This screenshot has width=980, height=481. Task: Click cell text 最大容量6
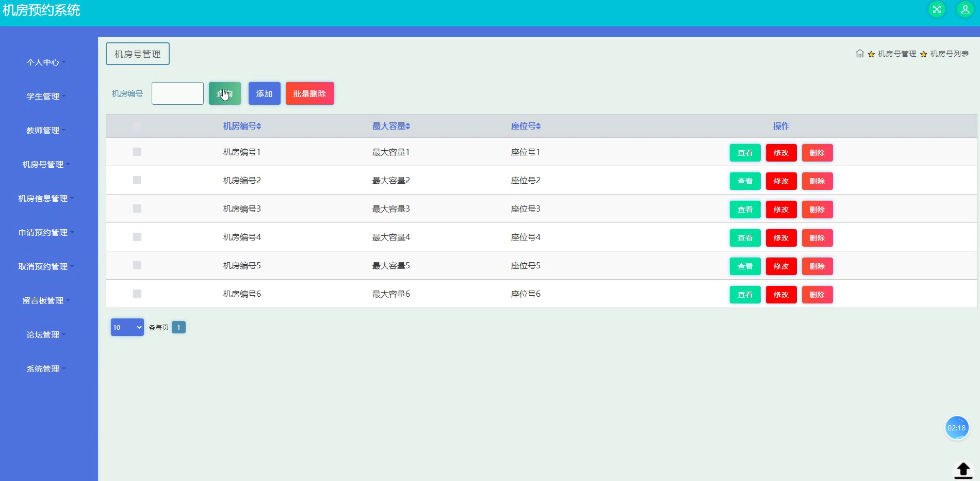(391, 294)
